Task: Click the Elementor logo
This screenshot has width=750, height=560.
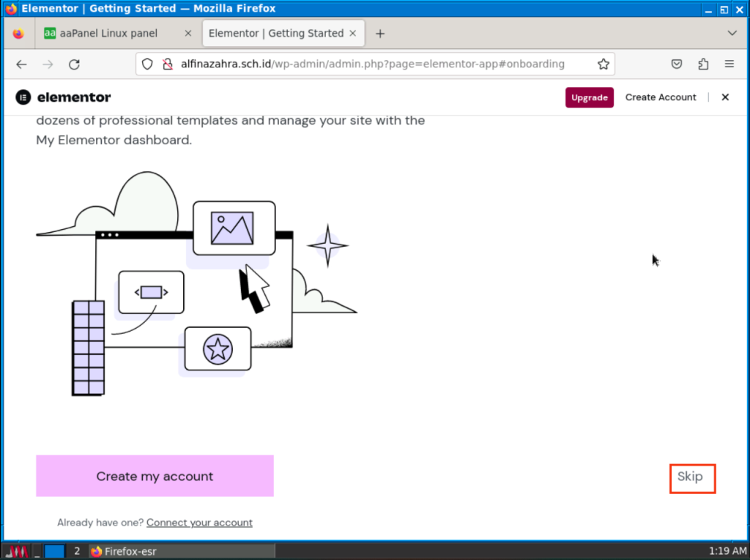Action: click(x=63, y=97)
